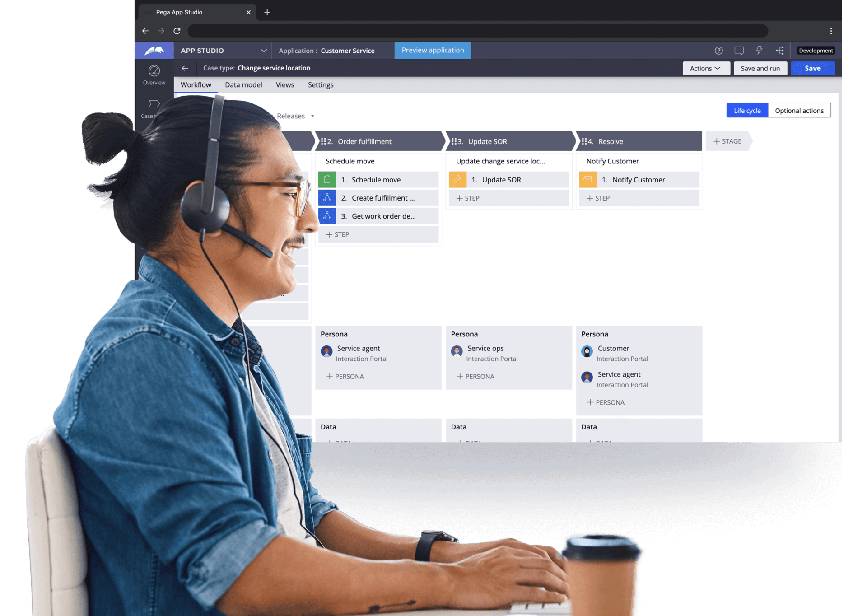
Task: Select the Update SOR stage header
Action: pos(510,141)
